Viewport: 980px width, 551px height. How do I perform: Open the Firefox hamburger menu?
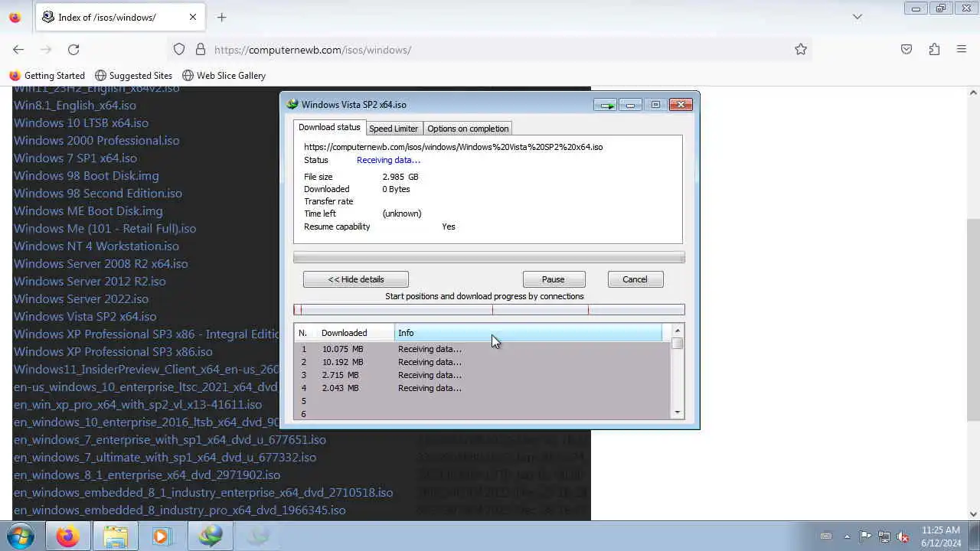tap(962, 49)
